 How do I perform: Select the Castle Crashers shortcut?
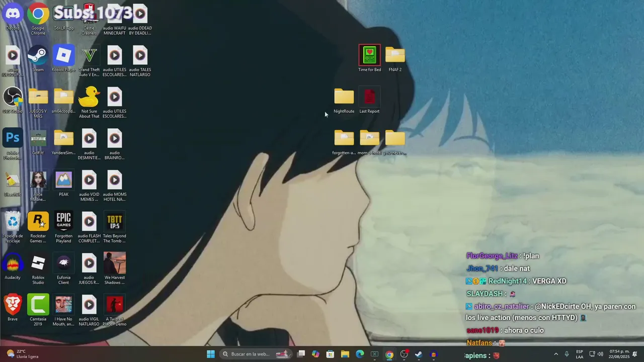tap(89, 20)
